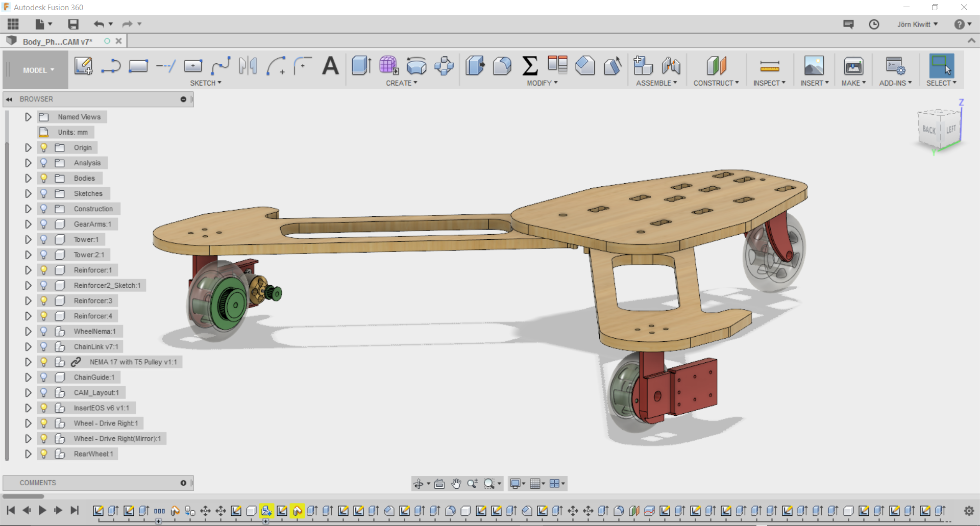The width and height of the screenshot is (980, 526).
Task: Toggle visibility of CAM_Layout:1
Action: (x=44, y=392)
